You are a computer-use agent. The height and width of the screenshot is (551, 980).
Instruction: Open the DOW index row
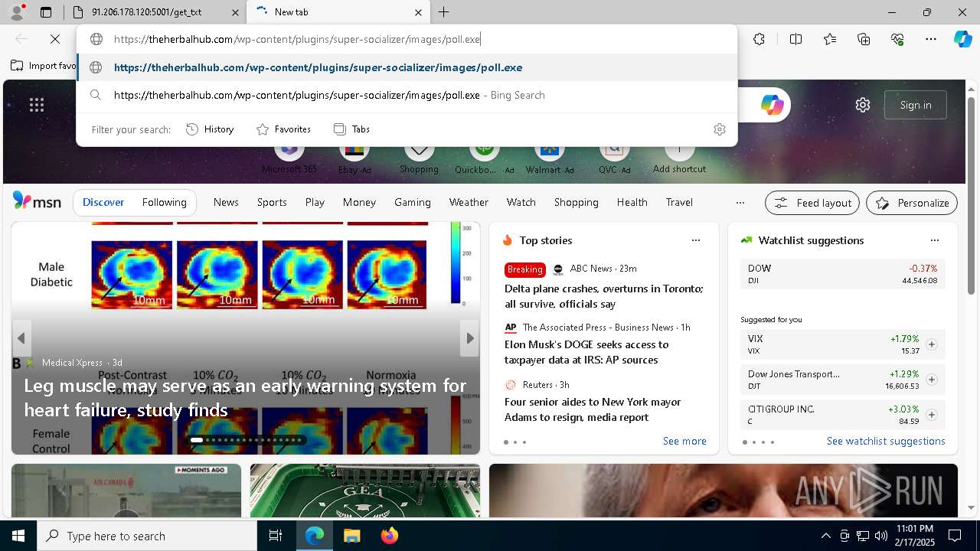click(x=842, y=274)
